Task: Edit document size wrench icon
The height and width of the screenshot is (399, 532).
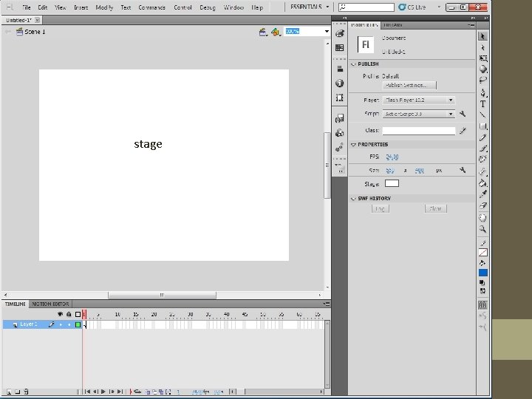Action: pos(463,170)
